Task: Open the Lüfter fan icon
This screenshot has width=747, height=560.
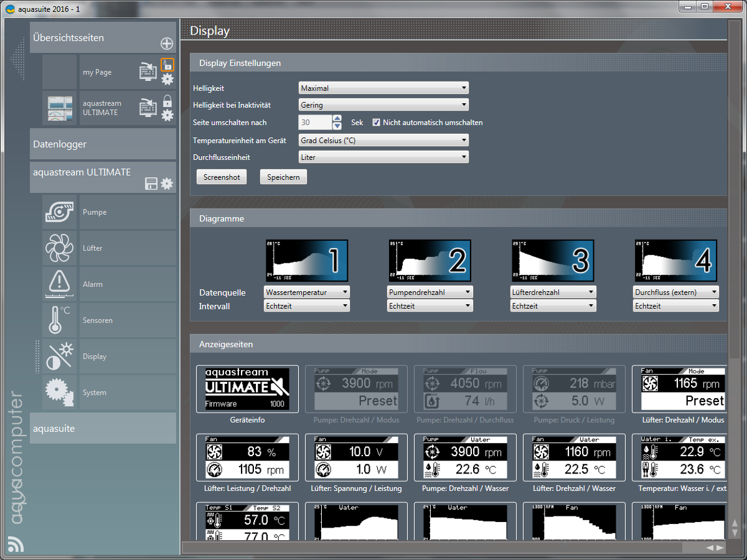Action: (60, 248)
